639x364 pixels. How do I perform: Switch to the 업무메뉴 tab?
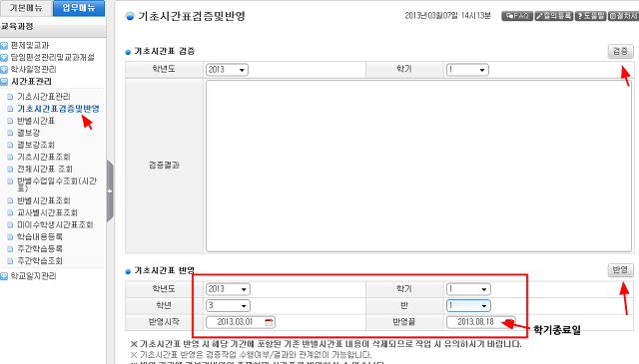(x=79, y=8)
